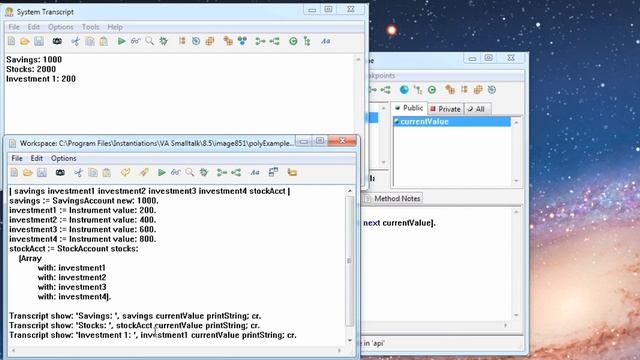Click the Open folder icon in Workspace toolbar
Image resolution: width=640 pixels, height=360 pixels.
pyautogui.click(x=28, y=173)
